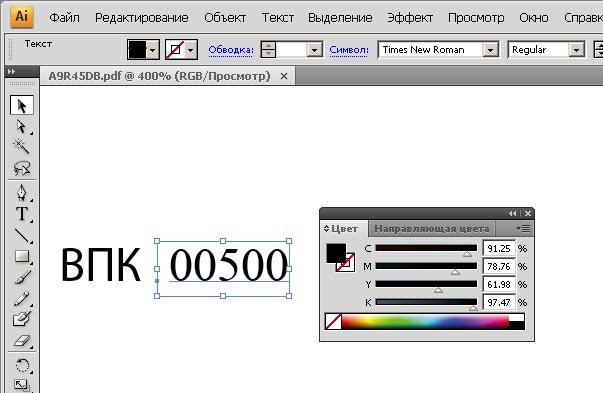
Task: Select the Direct Selection tool
Action: (21, 127)
